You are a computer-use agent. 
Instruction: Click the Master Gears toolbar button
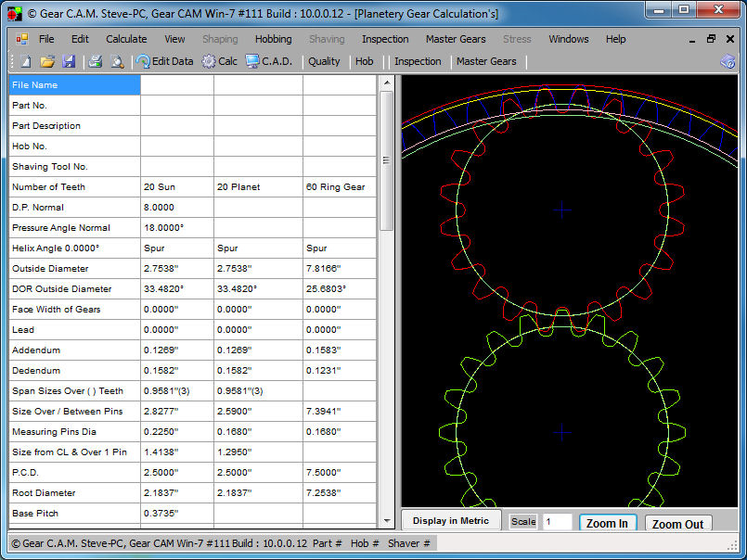pos(486,61)
